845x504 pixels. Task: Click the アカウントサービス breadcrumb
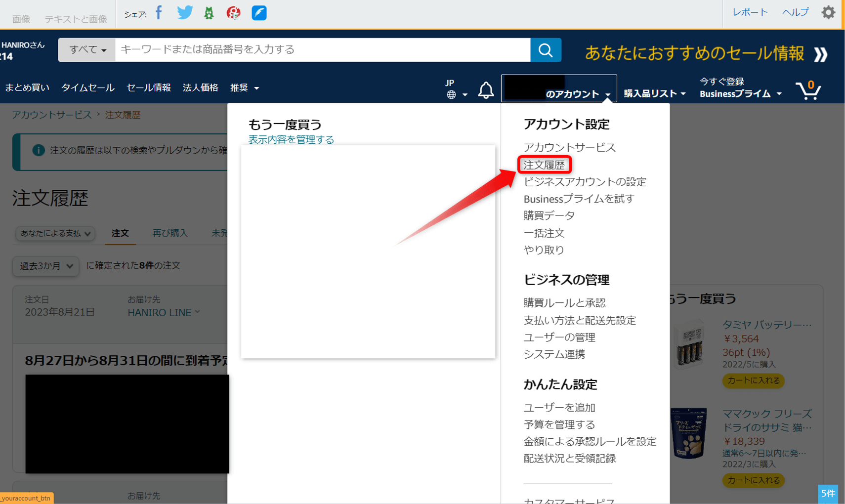click(52, 115)
